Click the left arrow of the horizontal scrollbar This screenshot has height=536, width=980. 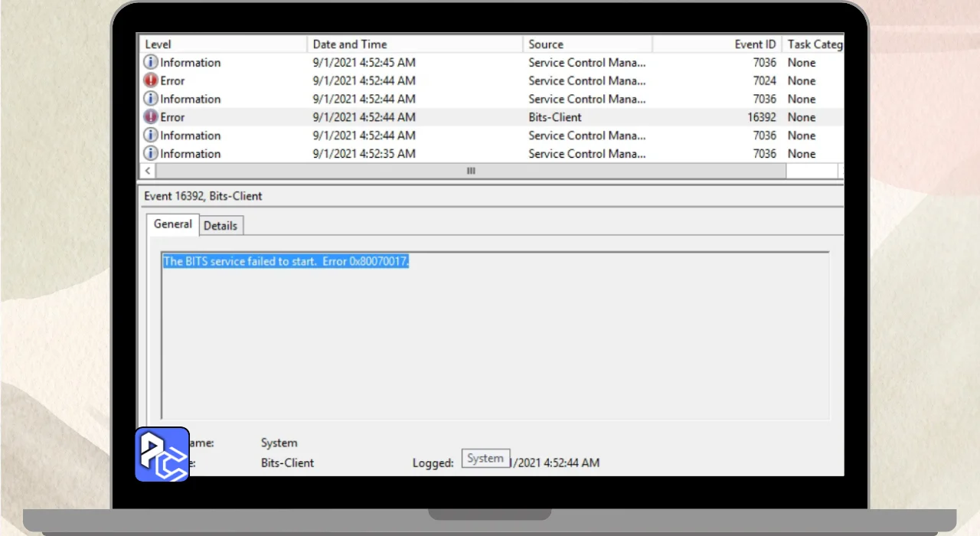(147, 171)
